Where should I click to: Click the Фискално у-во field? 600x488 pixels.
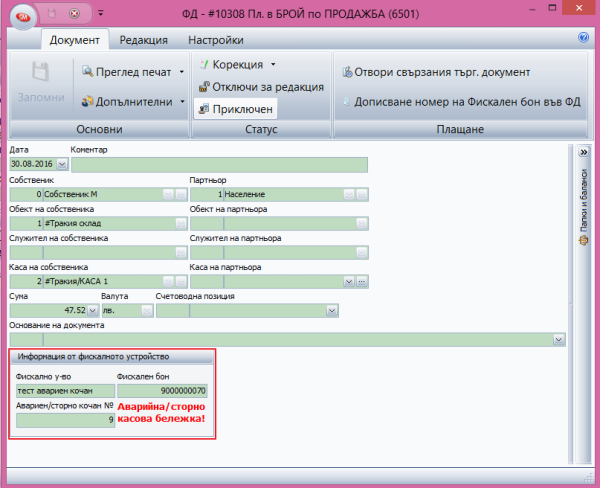(x=65, y=391)
